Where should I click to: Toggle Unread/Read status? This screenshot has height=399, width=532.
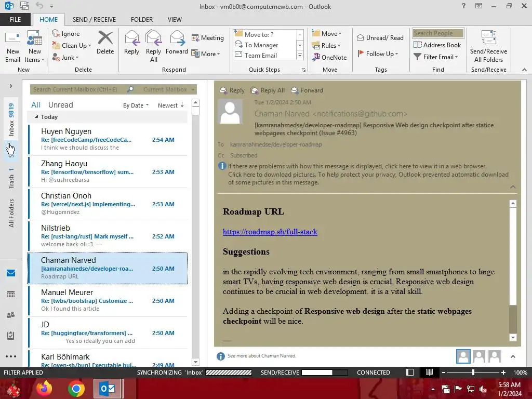pyautogui.click(x=380, y=37)
